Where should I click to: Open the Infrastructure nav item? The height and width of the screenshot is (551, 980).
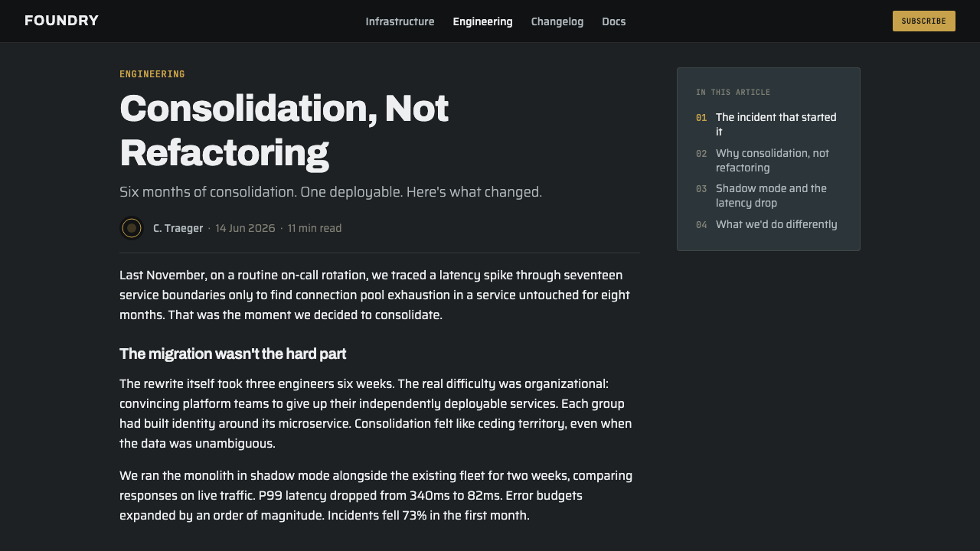click(400, 21)
